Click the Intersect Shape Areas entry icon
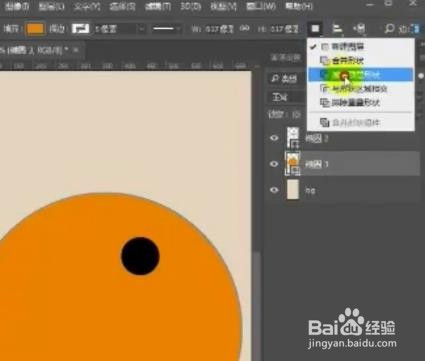 pyautogui.click(x=324, y=88)
